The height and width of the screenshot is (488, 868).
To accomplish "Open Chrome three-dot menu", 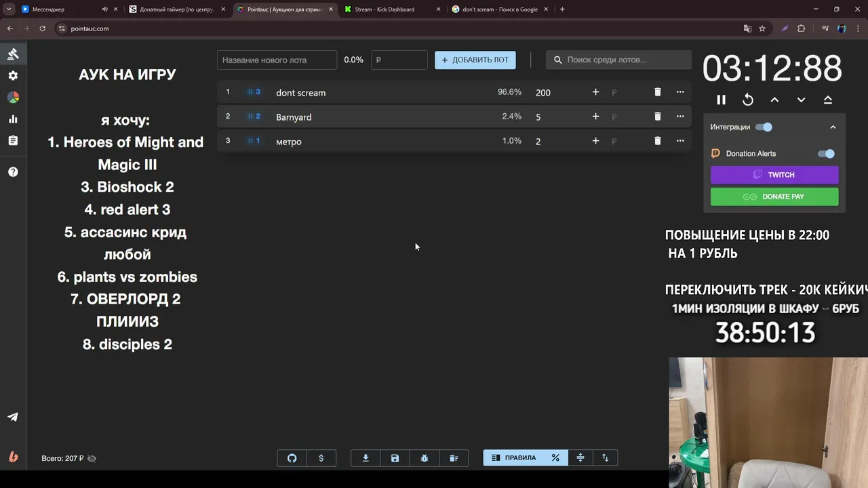I will [858, 28].
